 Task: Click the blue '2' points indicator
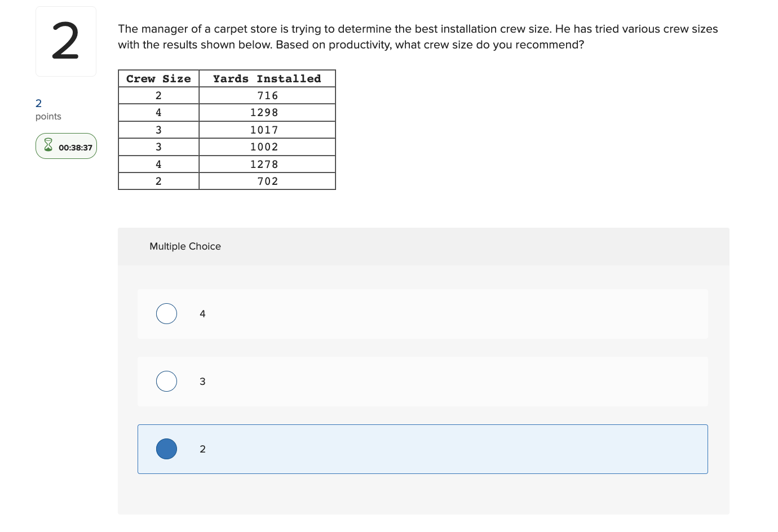pyautogui.click(x=38, y=103)
